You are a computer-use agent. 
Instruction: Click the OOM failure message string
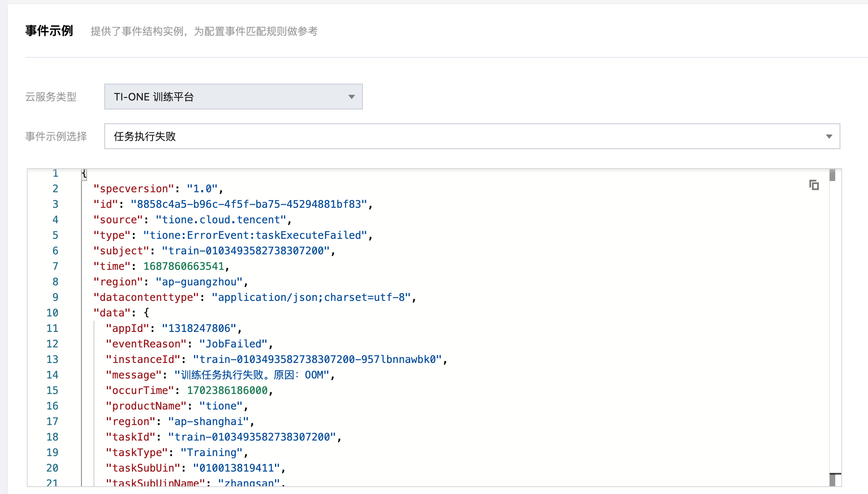tap(252, 375)
